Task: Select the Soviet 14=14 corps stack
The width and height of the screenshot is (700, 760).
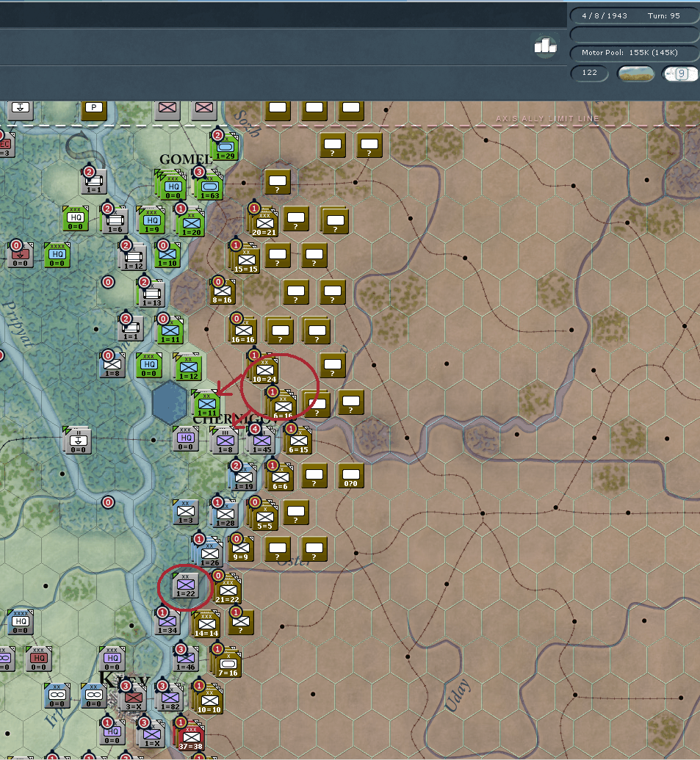Action: coord(206,625)
